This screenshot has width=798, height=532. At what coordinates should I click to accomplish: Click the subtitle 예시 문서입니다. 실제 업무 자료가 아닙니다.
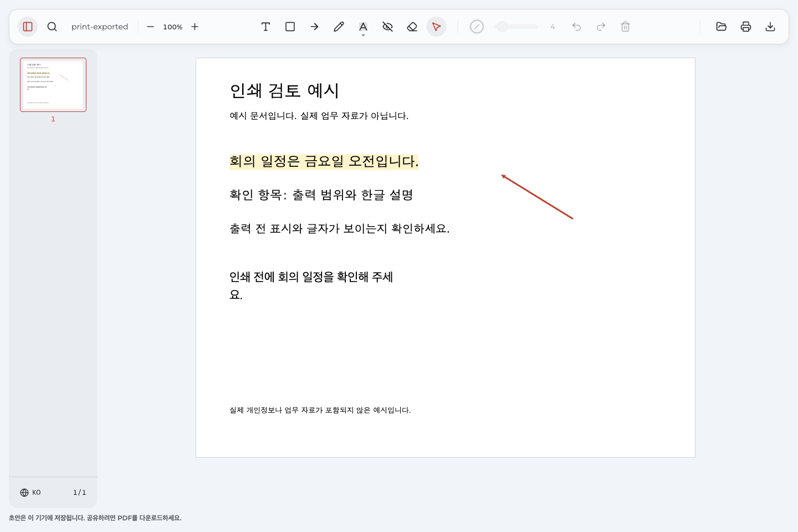tap(319, 116)
